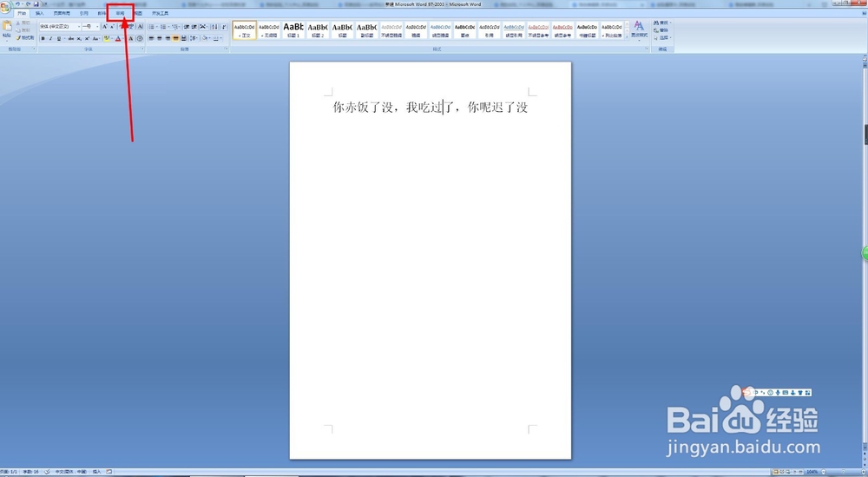Align text left
This screenshot has height=477, width=868.
coord(151,39)
